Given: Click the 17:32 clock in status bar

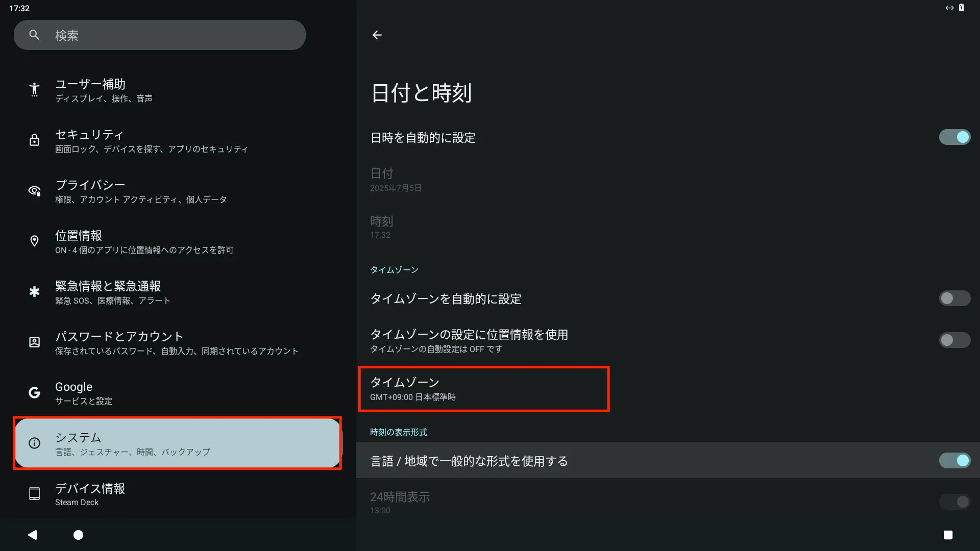Looking at the screenshot, I should tap(19, 8).
